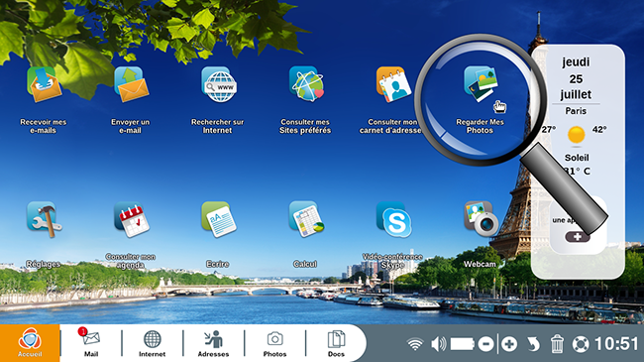644x362 pixels.
Task: Click the volume speaker icon
Action: click(438, 344)
